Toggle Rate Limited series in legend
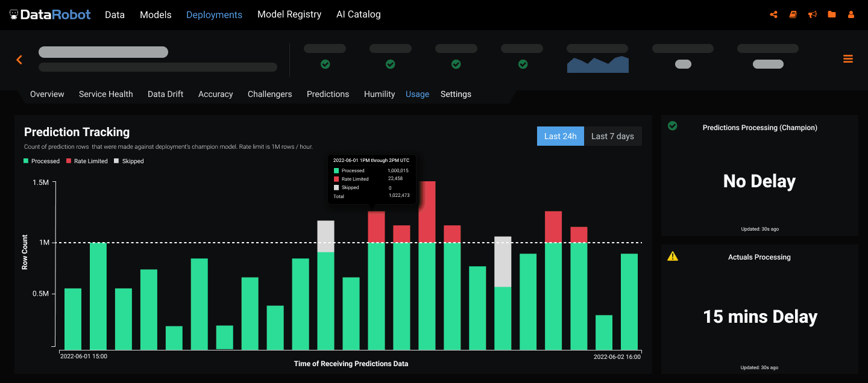This screenshot has width=868, height=383. coord(87,161)
